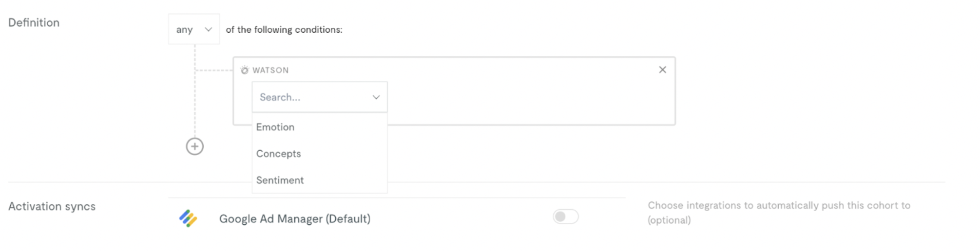This screenshot has height=251, width=980.
Task: Click the Watson logo icon
Action: click(x=245, y=70)
